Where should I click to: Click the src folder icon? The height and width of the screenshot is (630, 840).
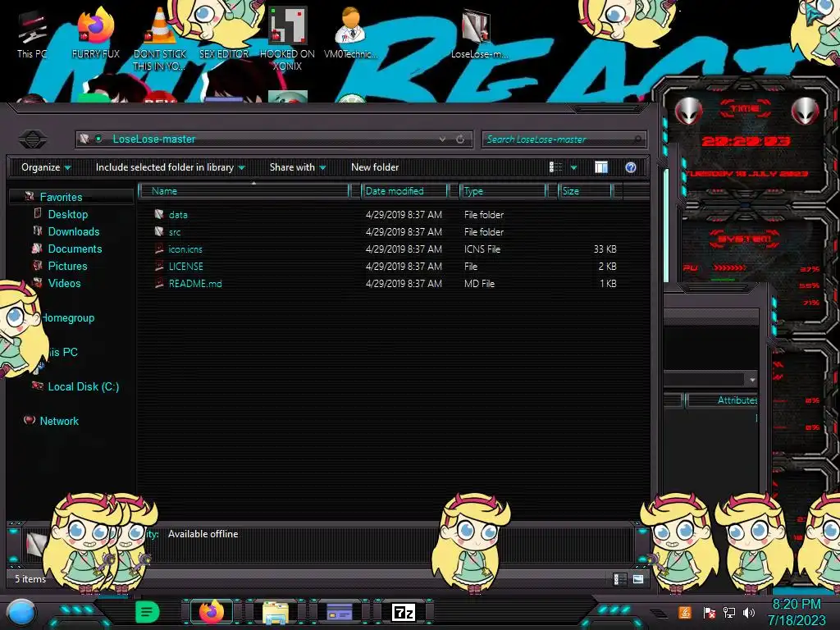point(159,231)
